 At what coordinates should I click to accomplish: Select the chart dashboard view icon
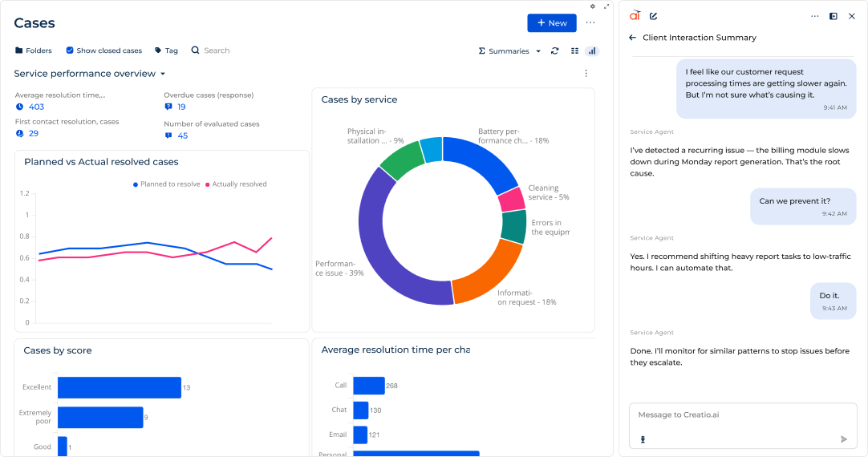point(592,51)
